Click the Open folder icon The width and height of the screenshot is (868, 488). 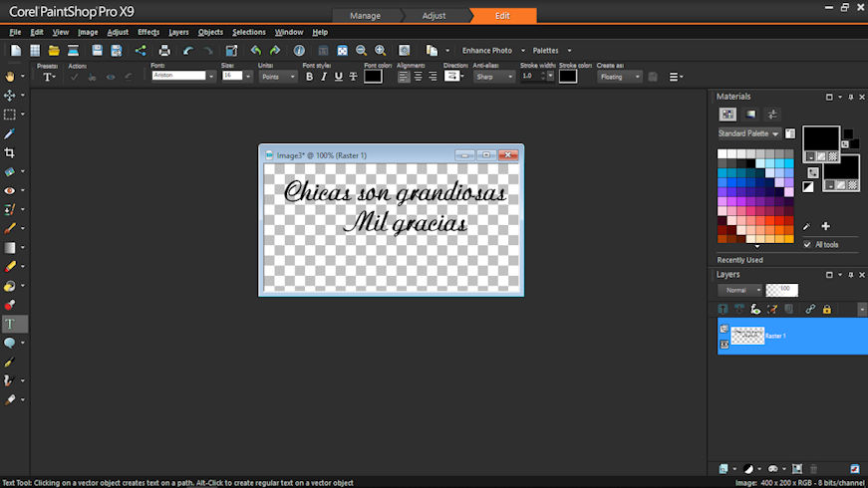point(54,51)
